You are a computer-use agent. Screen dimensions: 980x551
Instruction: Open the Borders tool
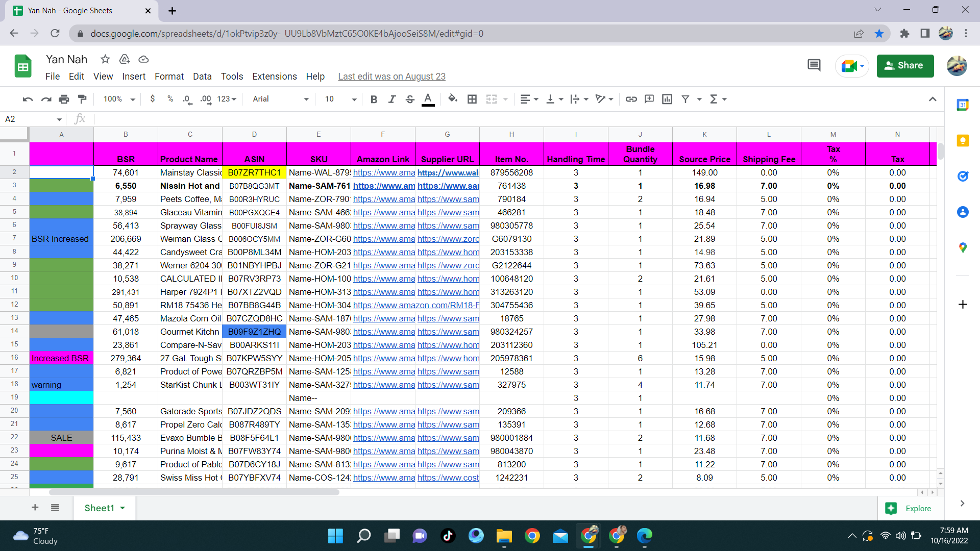[x=472, y=99]
